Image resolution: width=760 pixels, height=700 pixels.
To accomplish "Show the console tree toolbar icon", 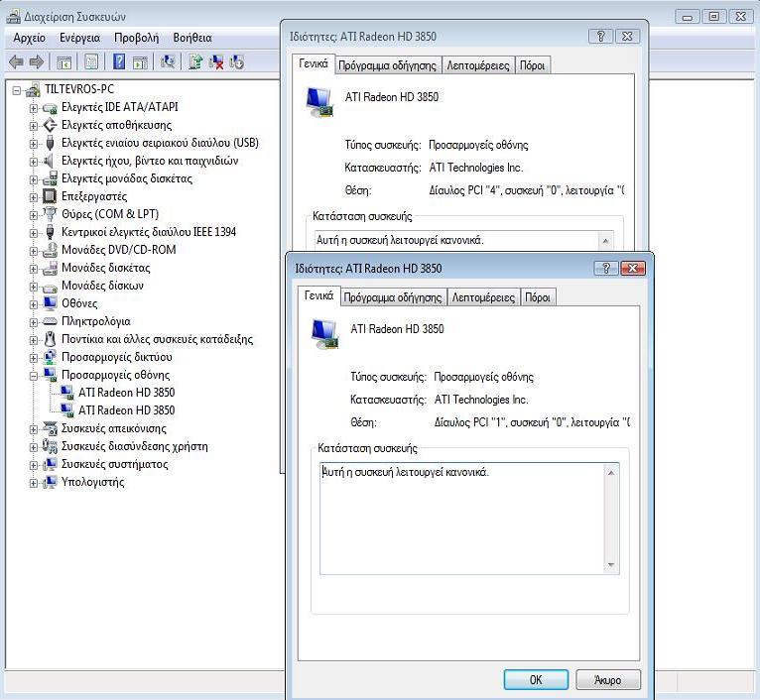I will coord(63,62).
